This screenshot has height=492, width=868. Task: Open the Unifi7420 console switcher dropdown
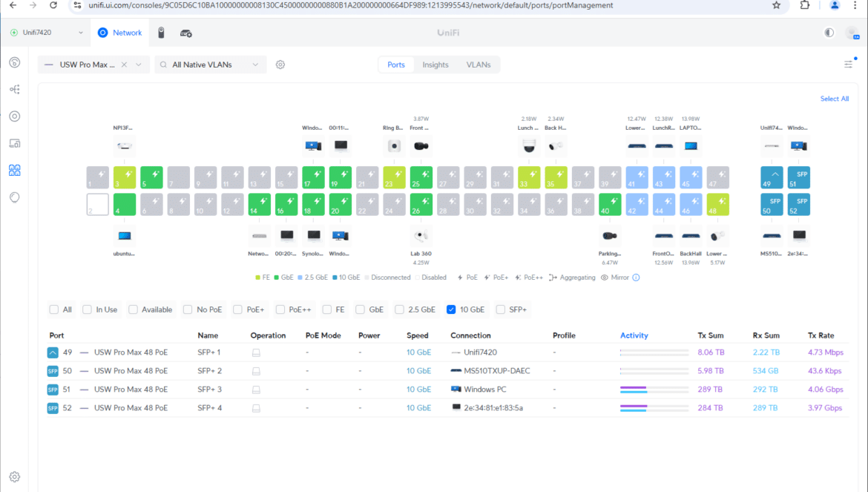47,33
